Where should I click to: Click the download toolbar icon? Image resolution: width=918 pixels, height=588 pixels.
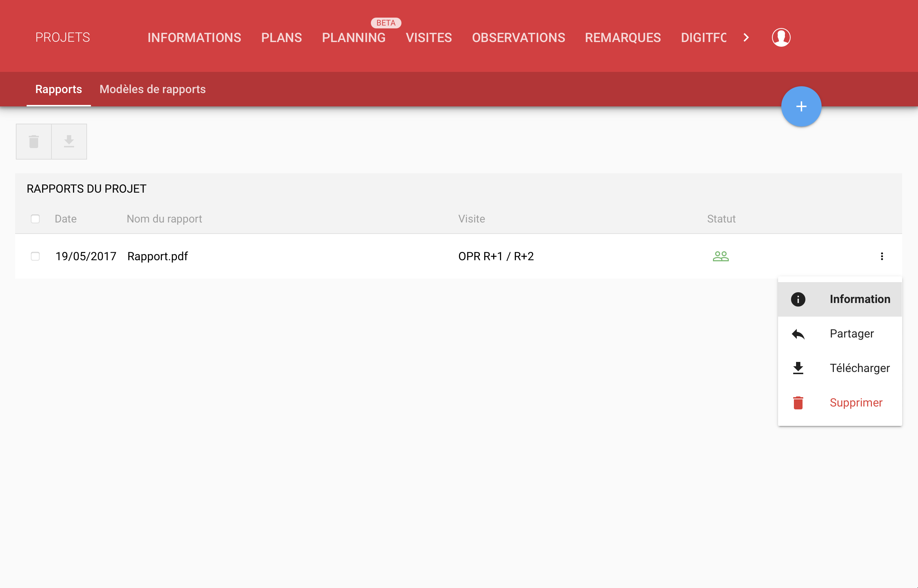click(x=69, y=142)
